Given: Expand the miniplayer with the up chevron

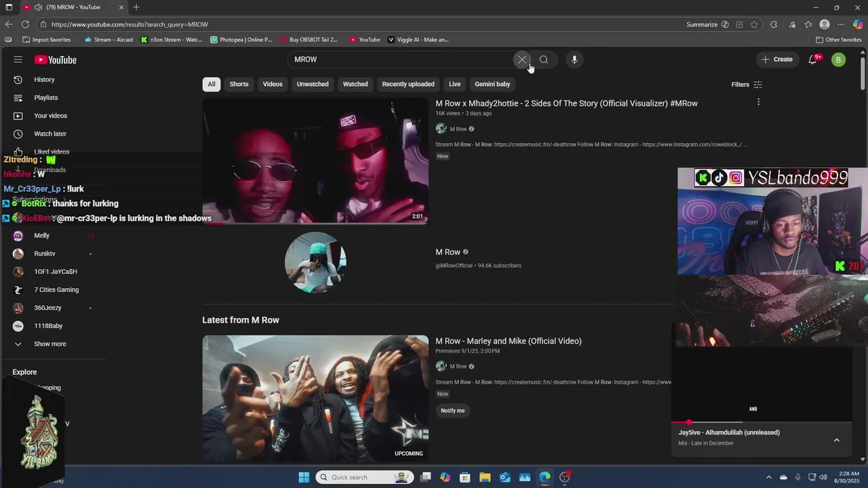Looking at the screenshot, I should tap(837, 440).
